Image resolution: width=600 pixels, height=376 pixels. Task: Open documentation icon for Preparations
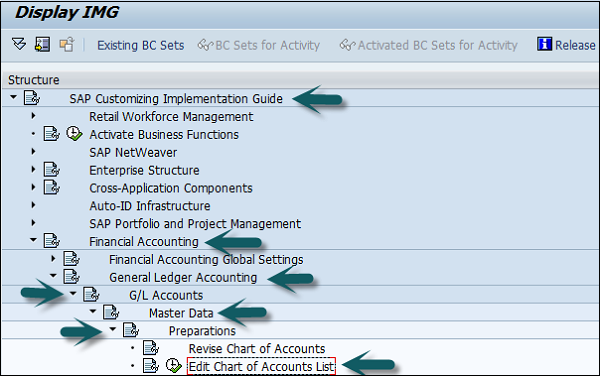pos(131,330)
